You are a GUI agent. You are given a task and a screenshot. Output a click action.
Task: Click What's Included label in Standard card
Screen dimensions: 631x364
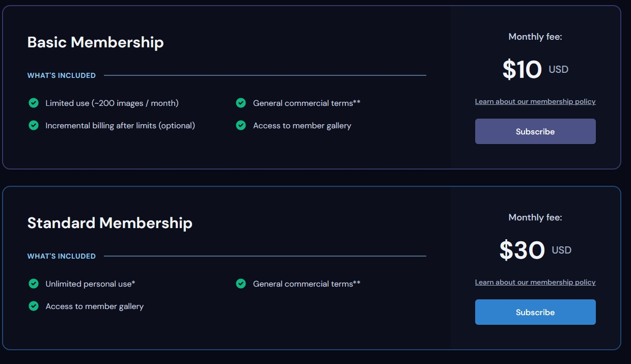tap(62, 256)
